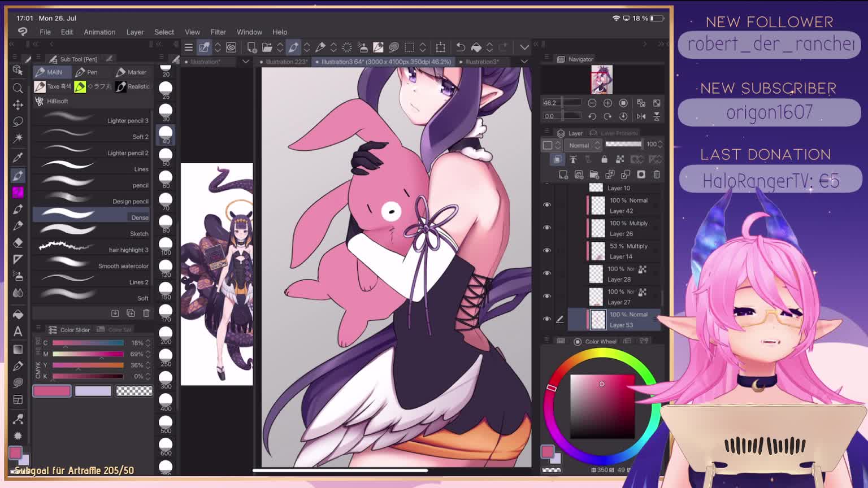868x488 pixels.
Task: Toggle Lock layer padlock icon
Action: pos(604,160)
